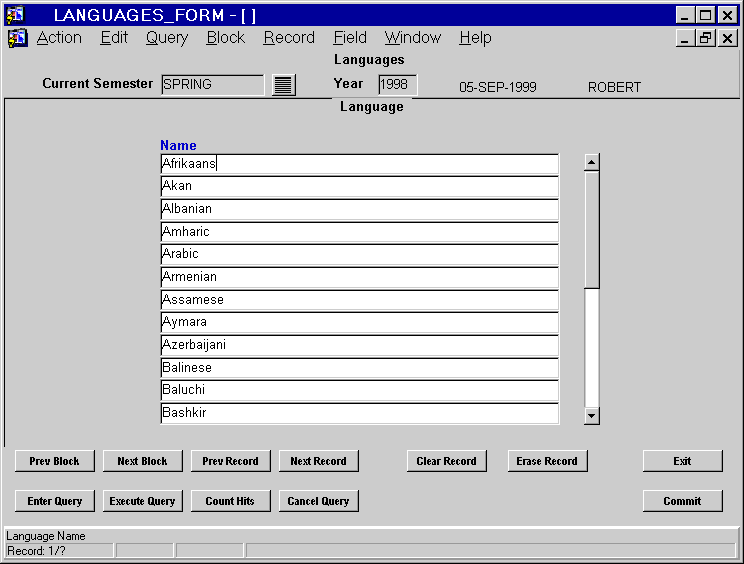This screenshot has height=564, width=744.
Task: Click the Prev Record button
Action: pyautogui.click(x=231, y=461)
